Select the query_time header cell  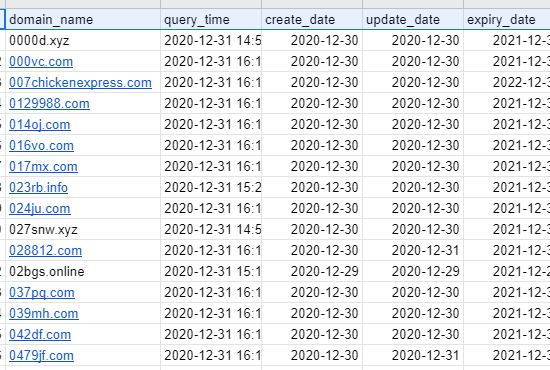(211, 19)
